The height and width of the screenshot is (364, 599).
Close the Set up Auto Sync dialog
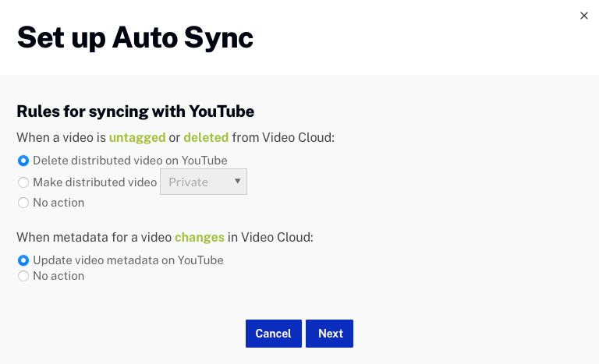(x=583, y=16)
